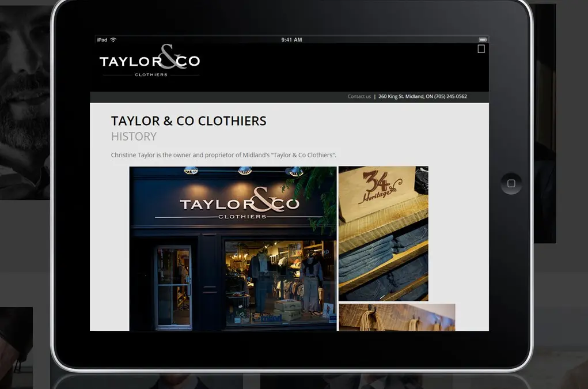Open the Contact us link
Viewport: 588px width, 389px height.
359,96
